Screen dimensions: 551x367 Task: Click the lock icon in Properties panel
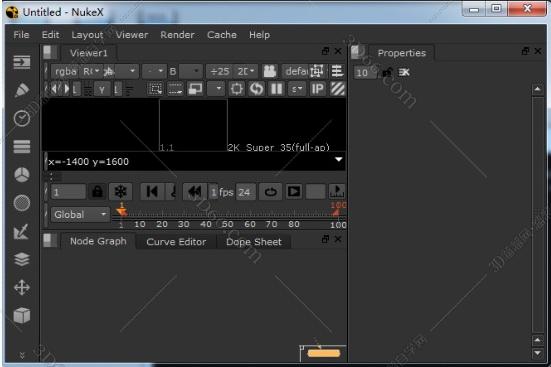387,72
